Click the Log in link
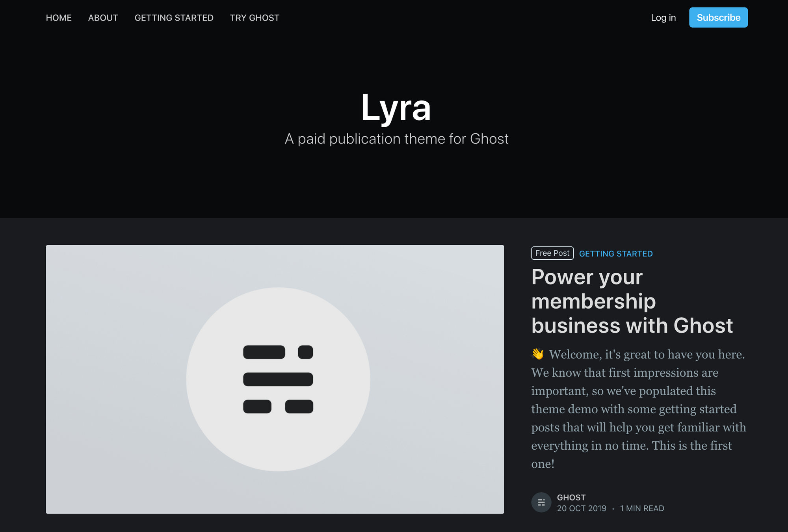 click(x=663, y=17)
